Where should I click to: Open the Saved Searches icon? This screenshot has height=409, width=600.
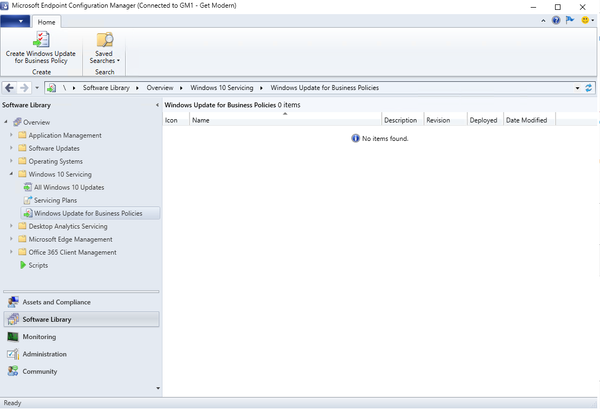[x=104, y=39]
